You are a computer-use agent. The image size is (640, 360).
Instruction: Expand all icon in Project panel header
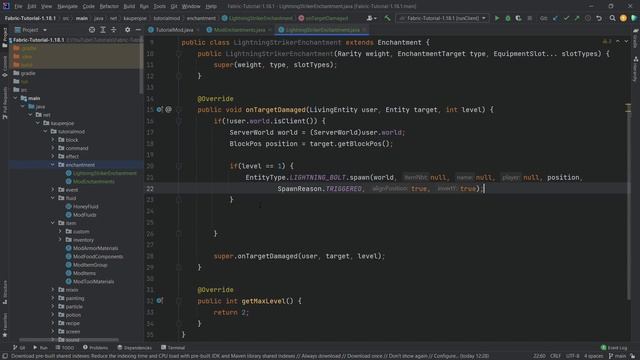coord(102,30)
